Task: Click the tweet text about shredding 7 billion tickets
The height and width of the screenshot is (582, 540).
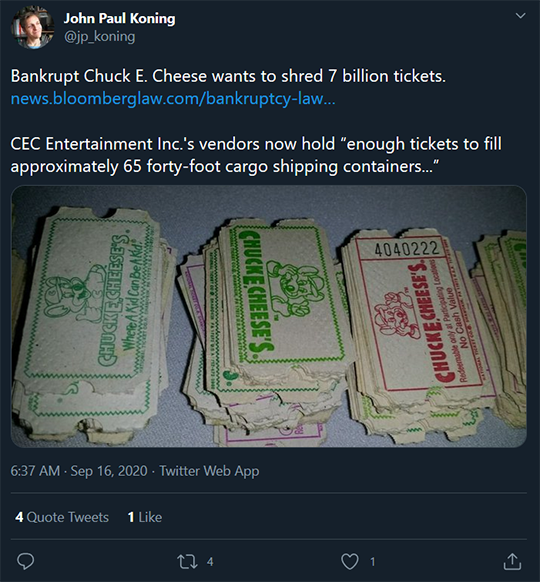Action: point(228,76)
